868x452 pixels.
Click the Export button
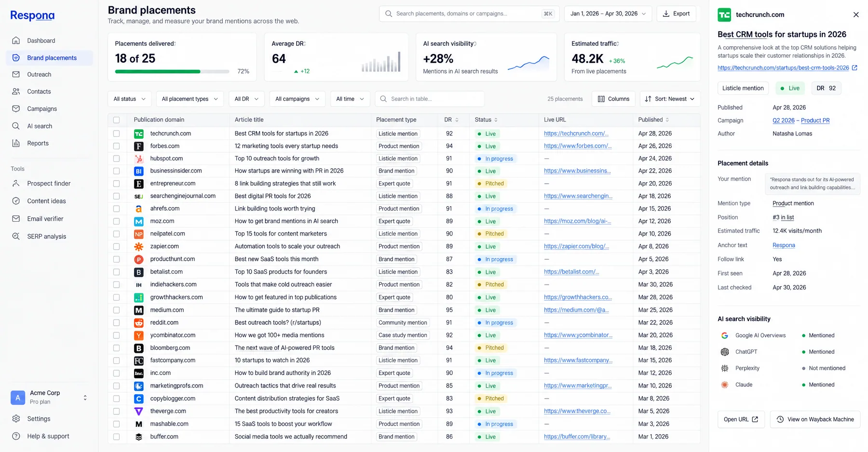tap(676, 13)
